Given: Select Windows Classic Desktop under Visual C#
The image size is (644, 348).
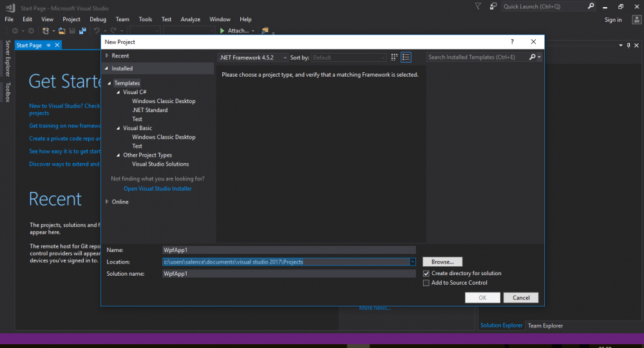Looking at the screenshot, I should coord(164,101).
